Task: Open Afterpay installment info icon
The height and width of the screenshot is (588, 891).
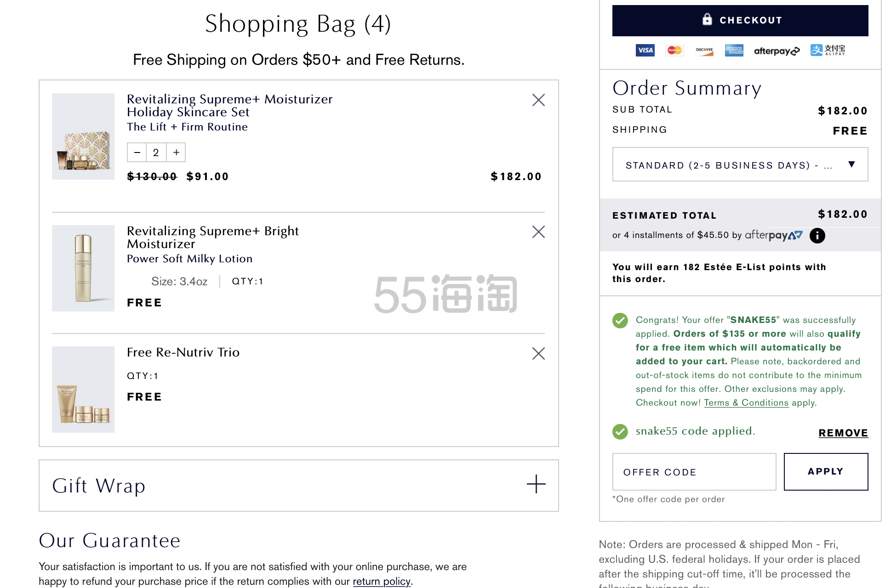Action: pos(817,236)
